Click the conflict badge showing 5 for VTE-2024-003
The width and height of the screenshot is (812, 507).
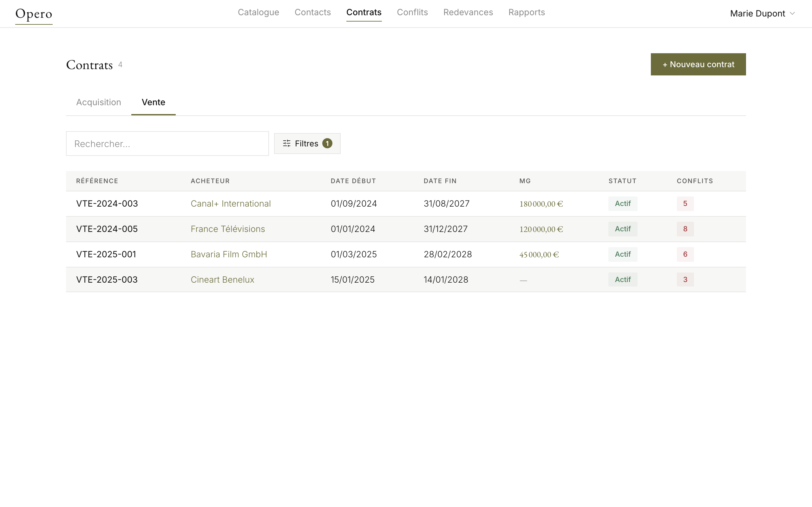685,203
